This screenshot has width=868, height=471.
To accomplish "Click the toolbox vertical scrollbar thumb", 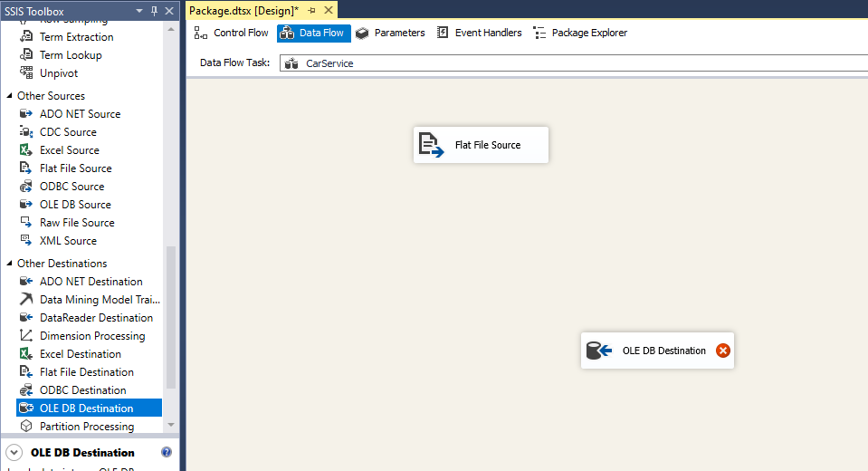I will click(171, 318).
